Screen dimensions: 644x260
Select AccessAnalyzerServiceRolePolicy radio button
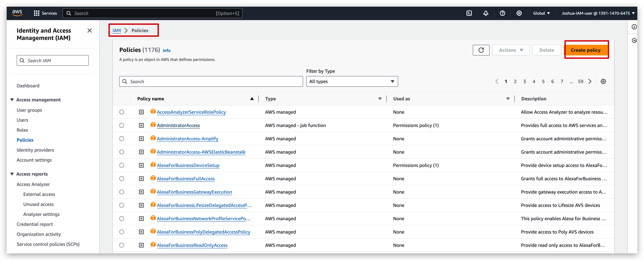(x=122, y=112)
